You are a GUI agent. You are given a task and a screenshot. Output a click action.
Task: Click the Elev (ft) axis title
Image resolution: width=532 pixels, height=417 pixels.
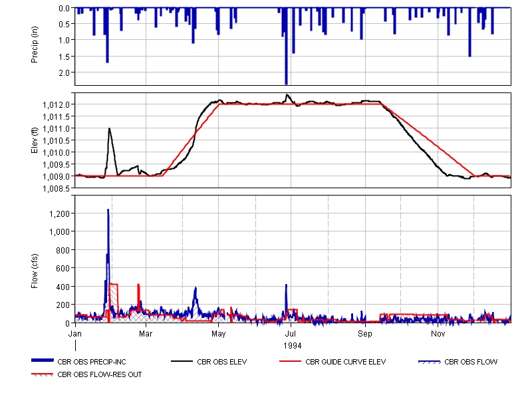click(x=35, y=140)
